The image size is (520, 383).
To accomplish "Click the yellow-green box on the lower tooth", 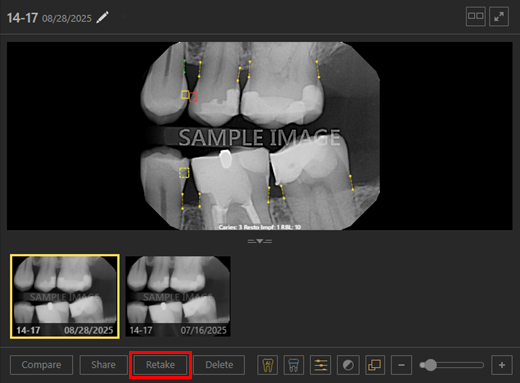I will pos(184,173).
